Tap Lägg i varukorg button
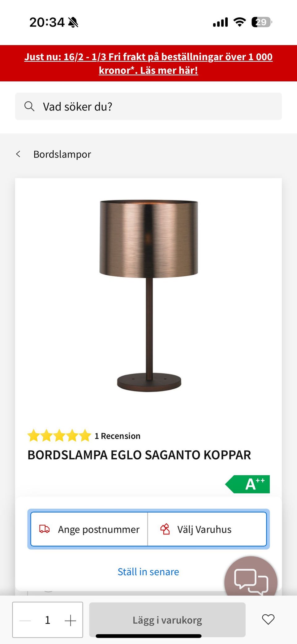This screenshot has height=644, width=297. click(x=167, y=620)
